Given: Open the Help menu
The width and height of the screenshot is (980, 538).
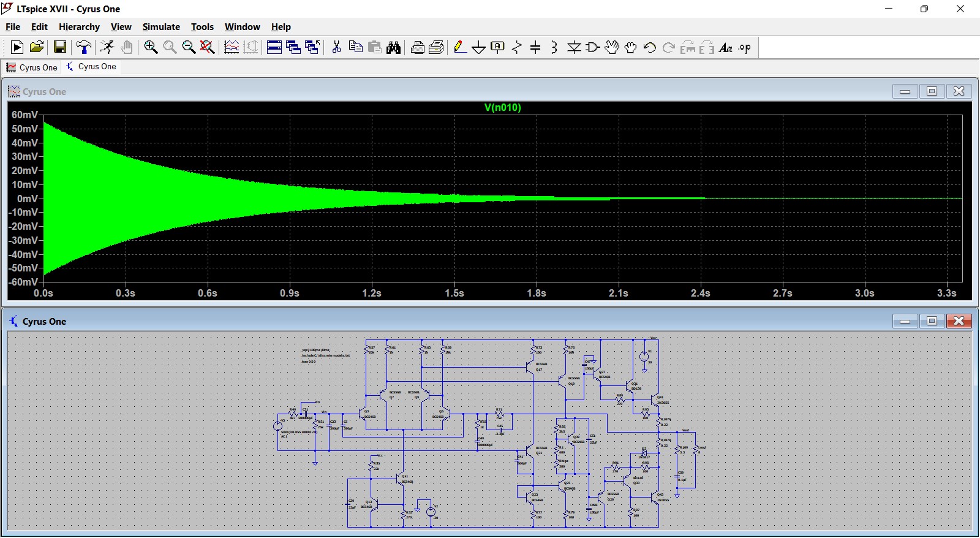Looking at the screenshot, I should [x=281, y=27].
